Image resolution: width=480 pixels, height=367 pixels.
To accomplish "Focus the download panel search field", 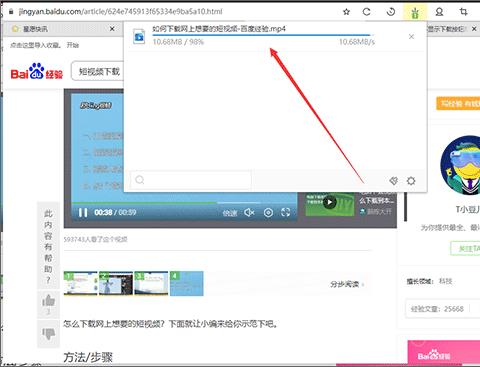I will pos(191,180).
